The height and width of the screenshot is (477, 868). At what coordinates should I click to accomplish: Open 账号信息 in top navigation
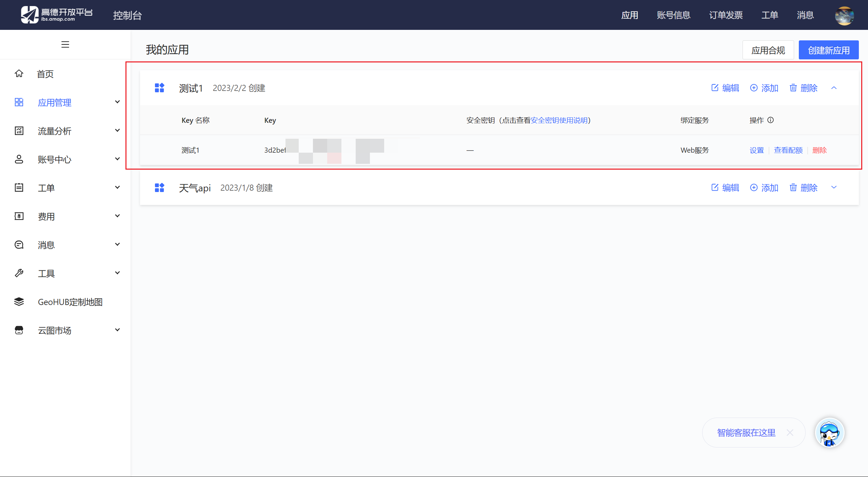point(673,15)
